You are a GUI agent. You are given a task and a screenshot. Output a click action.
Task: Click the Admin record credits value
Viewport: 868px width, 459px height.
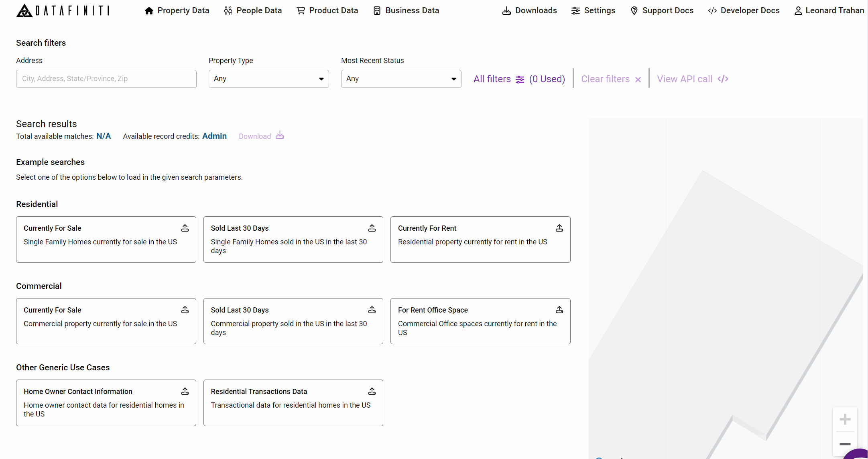coord(214,136)
